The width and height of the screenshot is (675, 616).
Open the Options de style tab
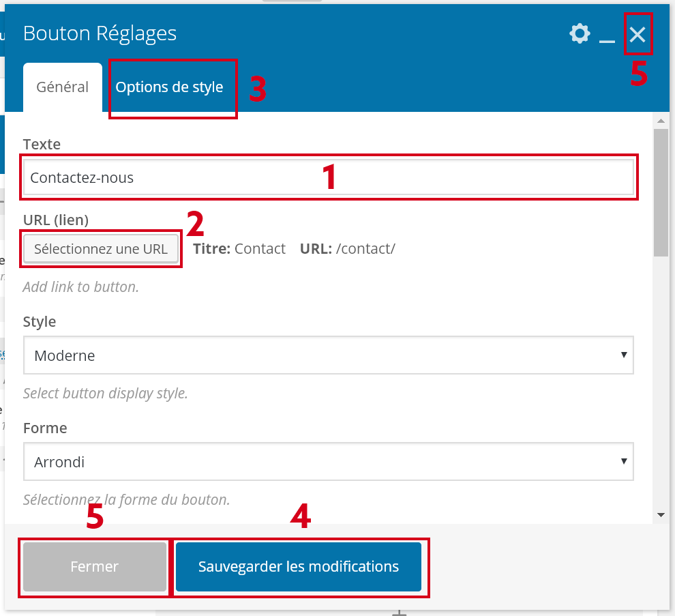pos(169,87)
